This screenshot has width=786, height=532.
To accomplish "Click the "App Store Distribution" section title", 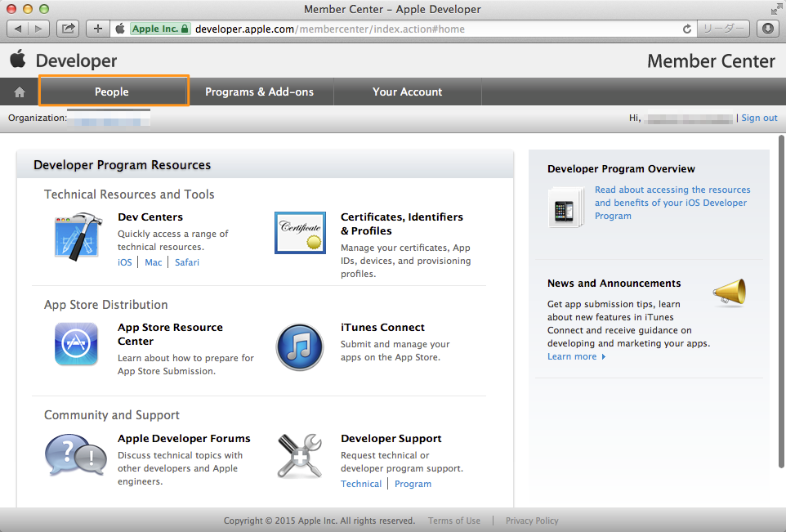I will click(x=105, y=304).
